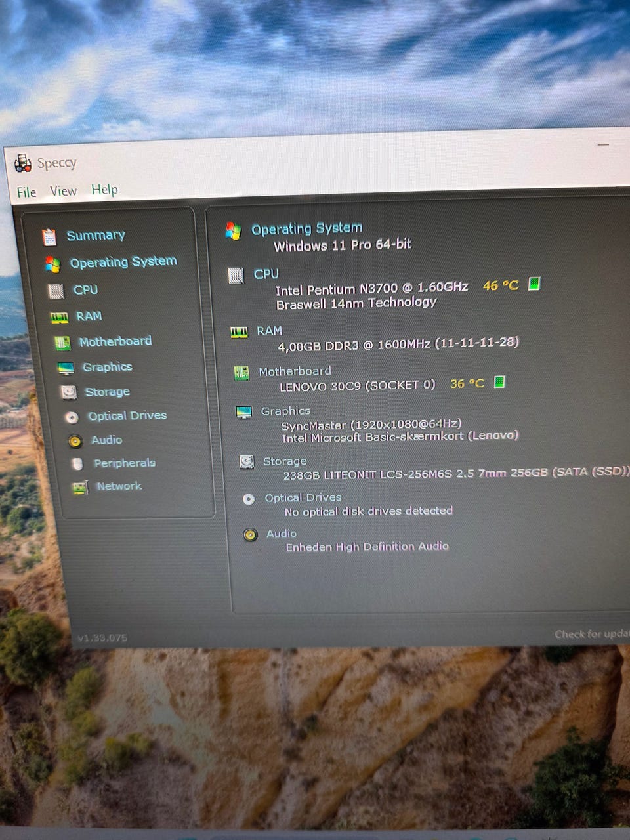The width and height of the screenshot is (630, 840).
Task: Open the Audio heading in summary panel
Action: pos(282,534)
